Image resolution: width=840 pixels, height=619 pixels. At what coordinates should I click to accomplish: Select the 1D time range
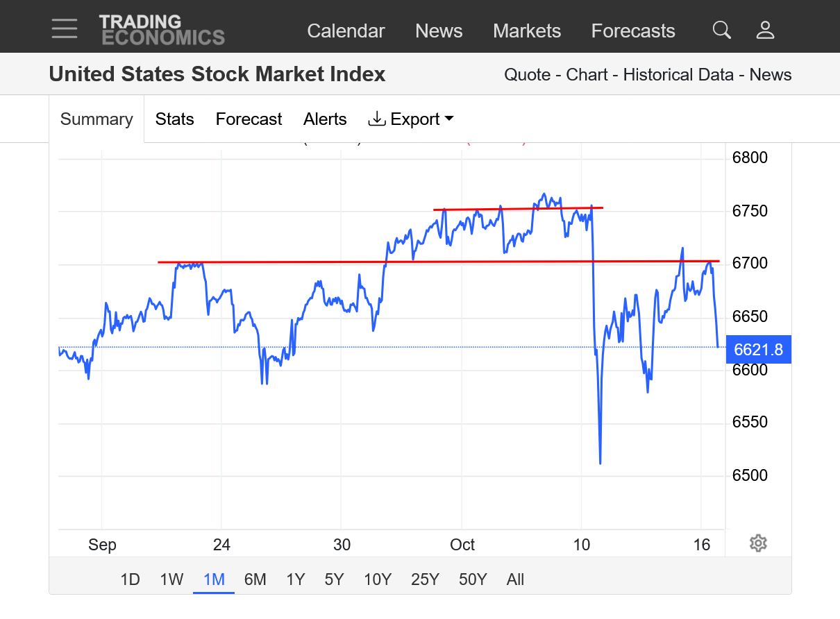pos(130,579)
